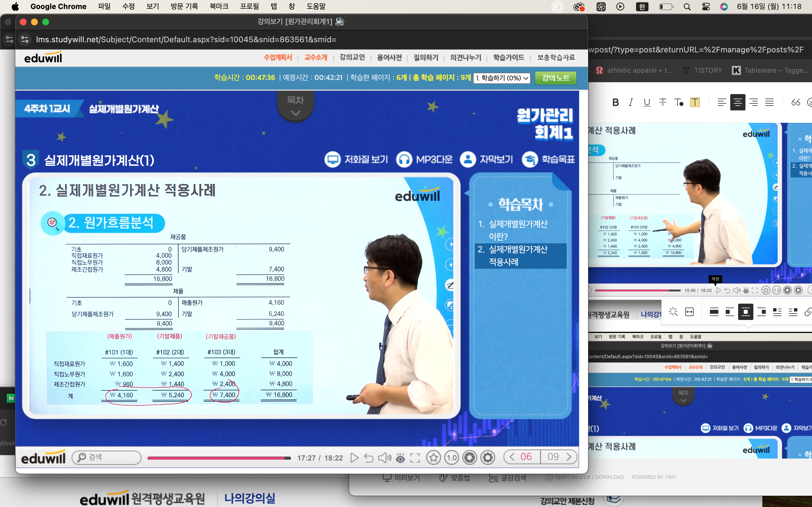Click the camera shutter capture icon

[469, 457]
